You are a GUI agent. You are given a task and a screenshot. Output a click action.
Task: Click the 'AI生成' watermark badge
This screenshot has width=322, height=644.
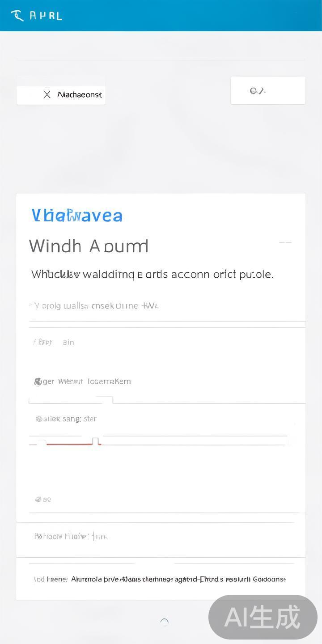click(263, 617)
